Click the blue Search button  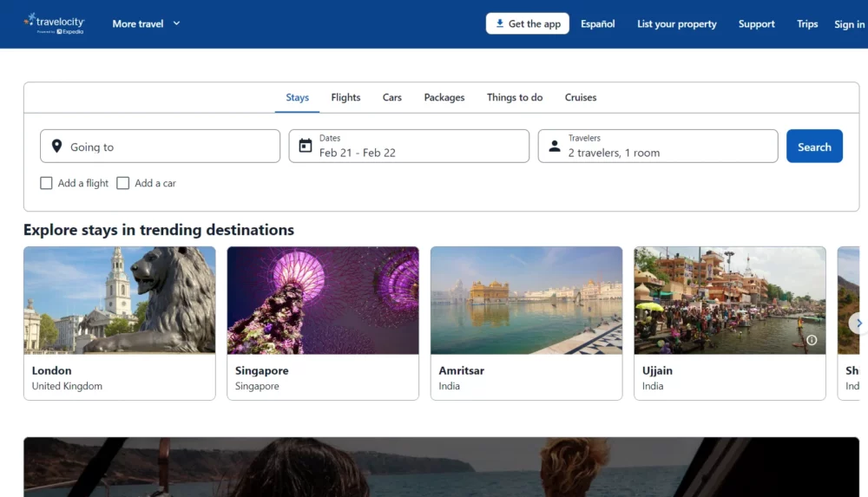tap(814, 146)
